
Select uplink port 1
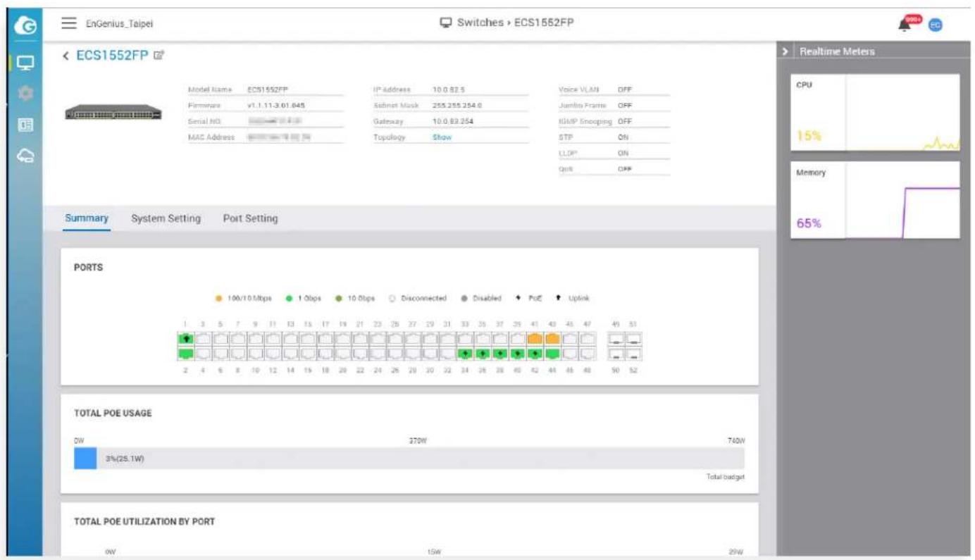coord(186,339)
